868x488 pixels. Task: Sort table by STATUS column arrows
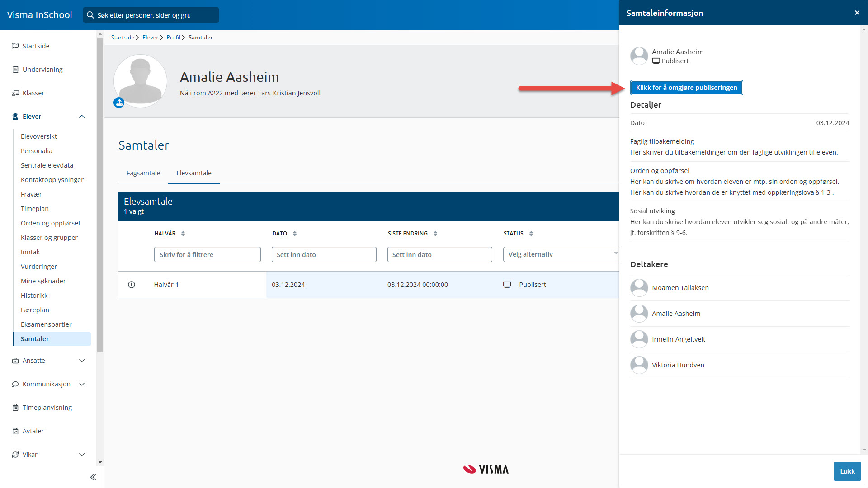tap(531, 234)
